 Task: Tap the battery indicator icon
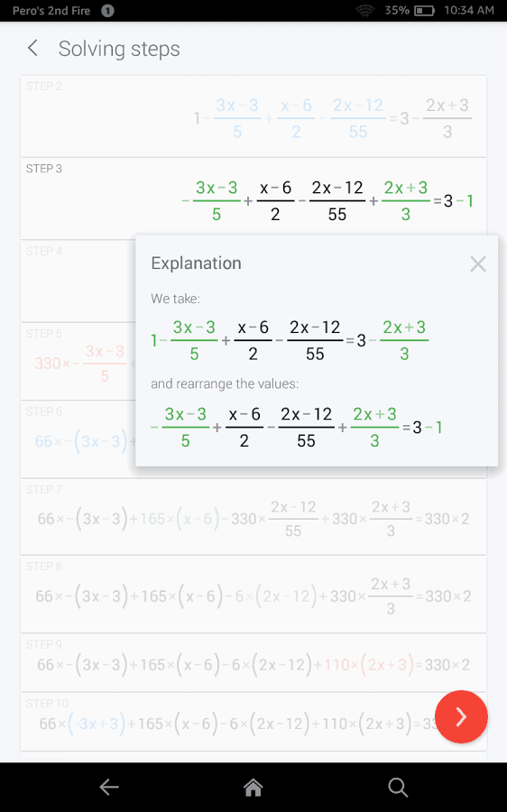coord(425,10)
